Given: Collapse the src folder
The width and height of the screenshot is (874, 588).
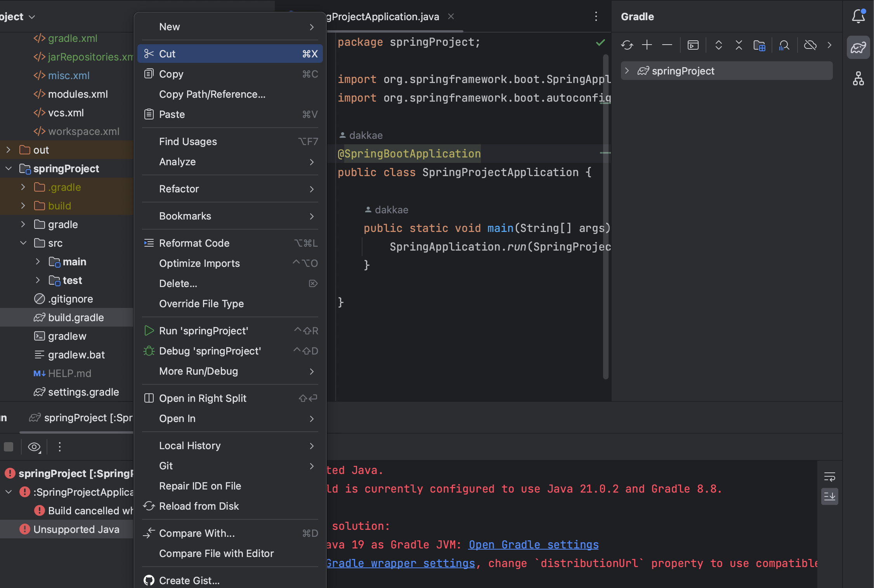Looking at the screenshot, I should point(23,243).
